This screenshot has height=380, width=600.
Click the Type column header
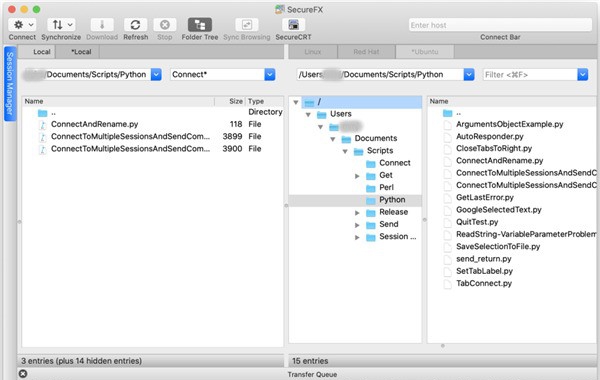coord(264,101)
